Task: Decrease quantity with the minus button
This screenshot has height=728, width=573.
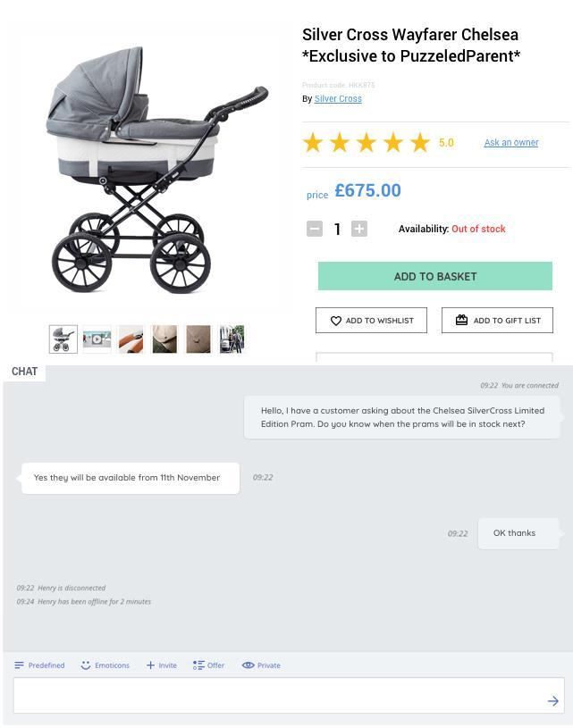Action: [315, 229]
